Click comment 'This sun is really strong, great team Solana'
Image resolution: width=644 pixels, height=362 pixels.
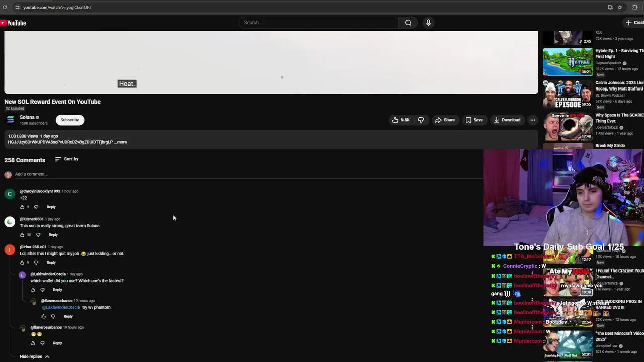59,226
